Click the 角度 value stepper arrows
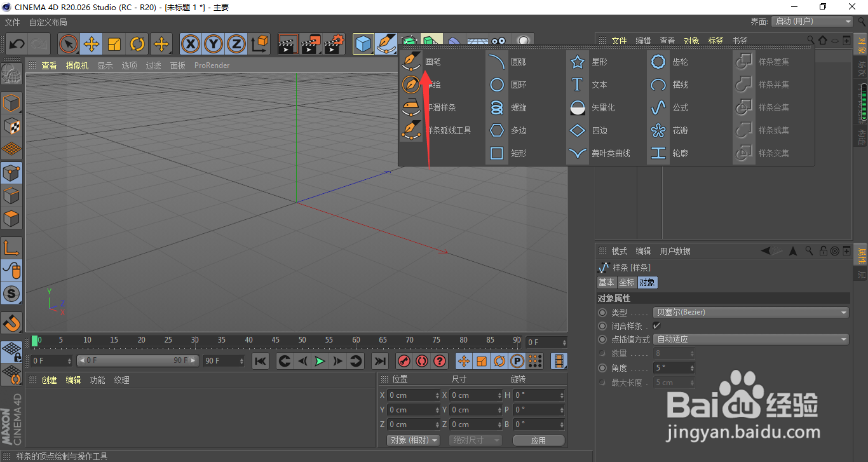The width and height of the screenshot is (868, 462). tap(691, 368)
